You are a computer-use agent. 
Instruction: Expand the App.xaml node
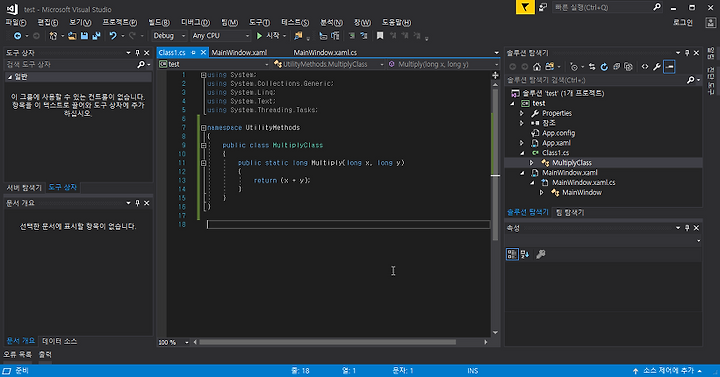click(522, 143)
